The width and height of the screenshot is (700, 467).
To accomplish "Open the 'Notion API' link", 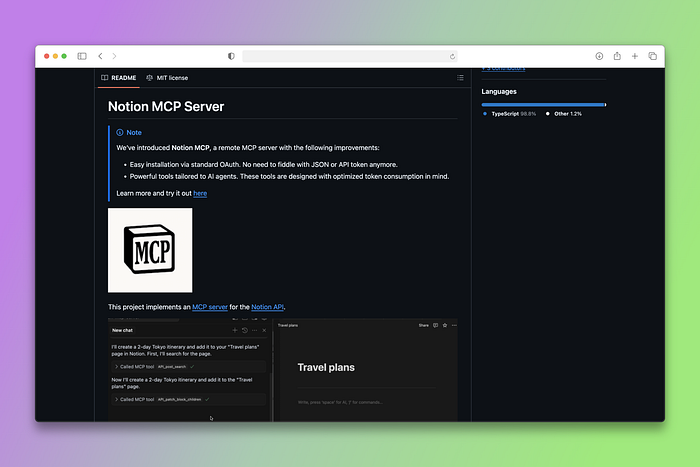I will pyautogui.click(x=268, y=307).
